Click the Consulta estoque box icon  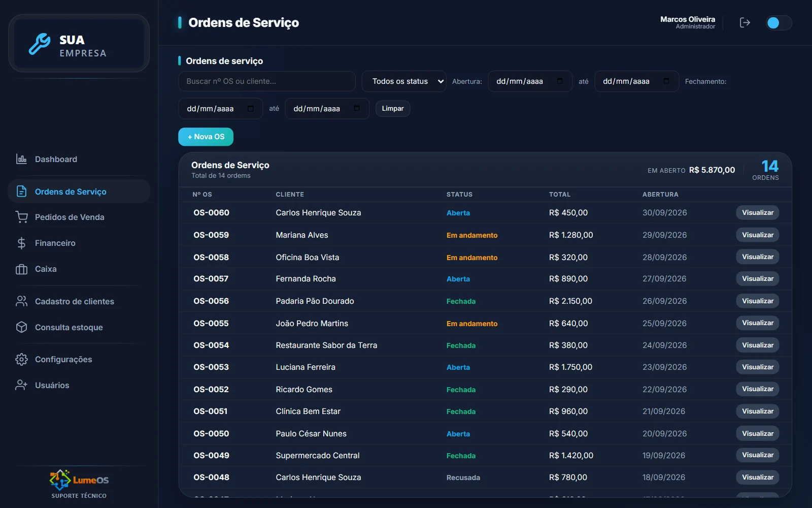tap(21, 327)
